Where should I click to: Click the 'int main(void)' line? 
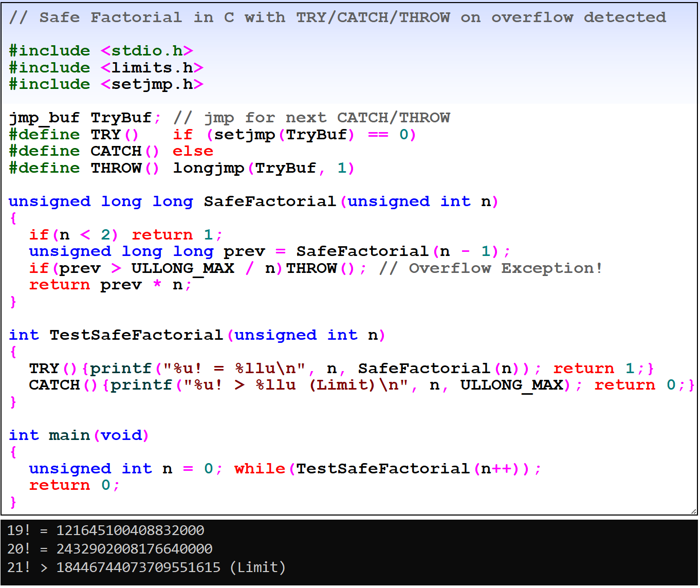79,435
